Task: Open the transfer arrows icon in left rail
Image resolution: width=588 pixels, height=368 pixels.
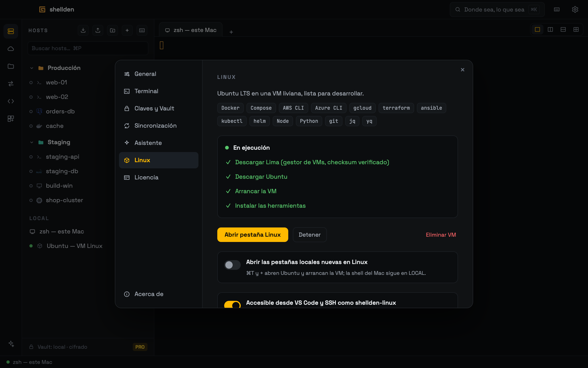Action: (11, 84)
